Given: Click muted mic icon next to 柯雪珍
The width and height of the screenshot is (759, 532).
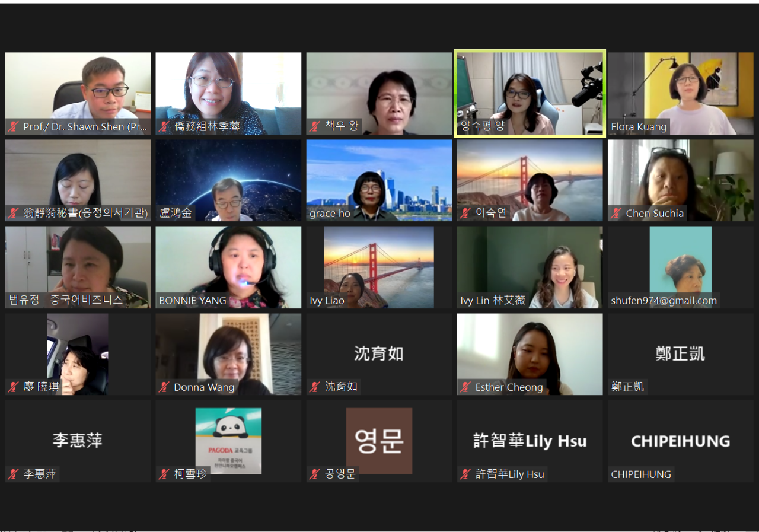Looking at the screenshot, I should tap(164, 474).
